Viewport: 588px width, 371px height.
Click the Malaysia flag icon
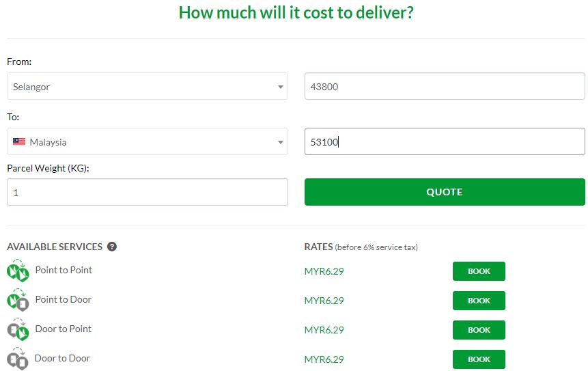point(19,141)
